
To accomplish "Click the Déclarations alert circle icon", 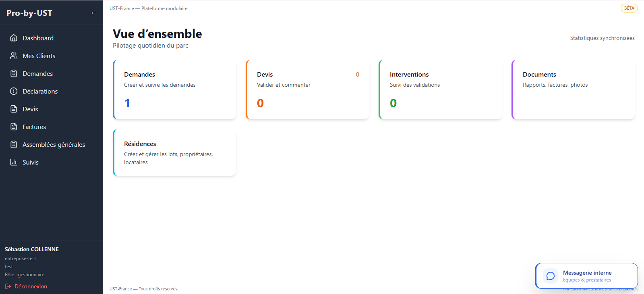I will pyautogui.click(x=14, y=91).
